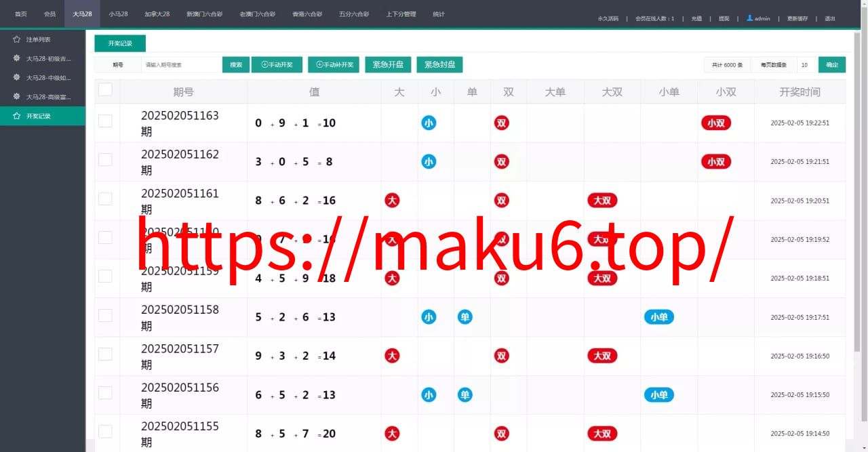This screenshot has height=452, width=868.
Task: Check the box for the 19:19:52 row
Action: [x=105, y=237]
